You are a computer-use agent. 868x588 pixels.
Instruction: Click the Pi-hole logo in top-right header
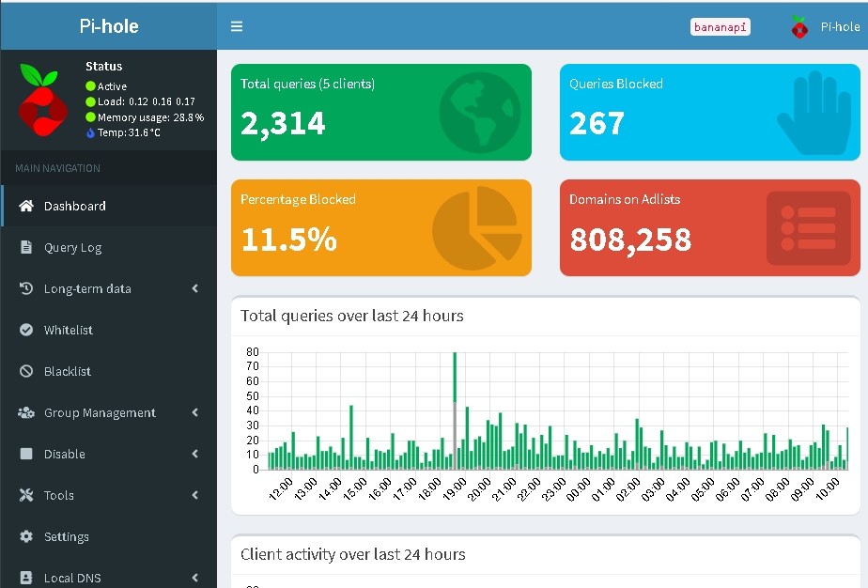(x=799, y=26)
